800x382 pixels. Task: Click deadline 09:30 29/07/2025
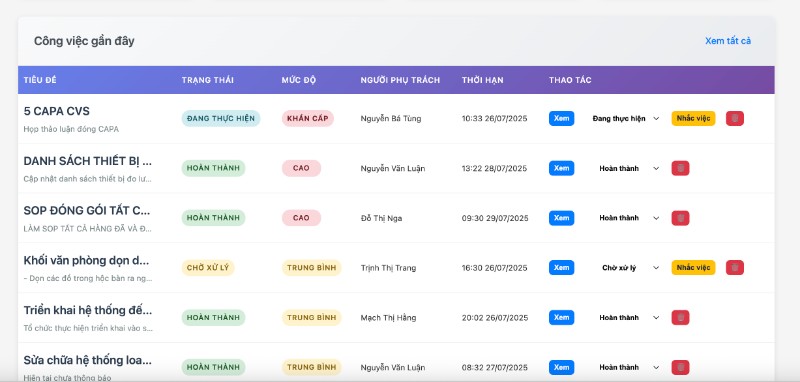pos(495,218)
